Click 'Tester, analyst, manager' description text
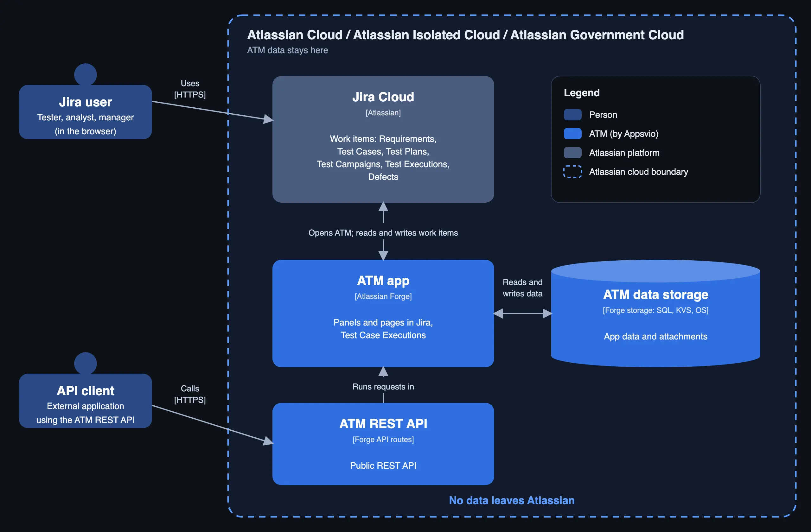The height and width of the screenshot is (532, 811). 85,117
